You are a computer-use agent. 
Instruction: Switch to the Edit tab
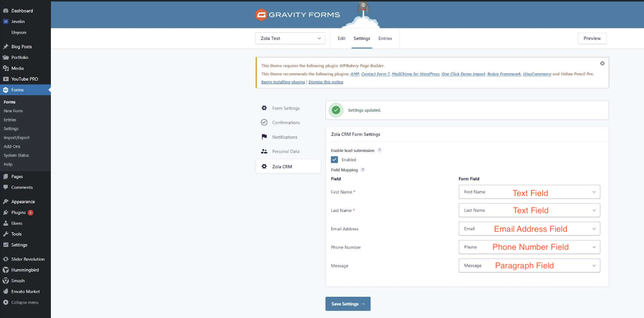341,38
